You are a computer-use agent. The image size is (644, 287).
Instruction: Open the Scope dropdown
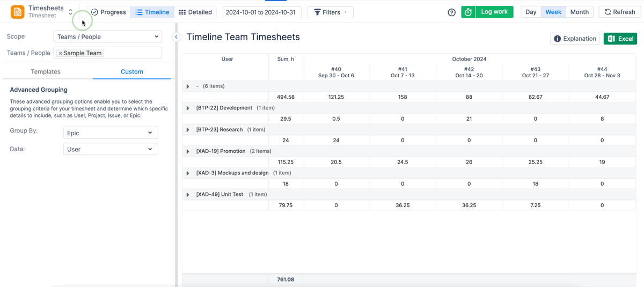point(108,36)
